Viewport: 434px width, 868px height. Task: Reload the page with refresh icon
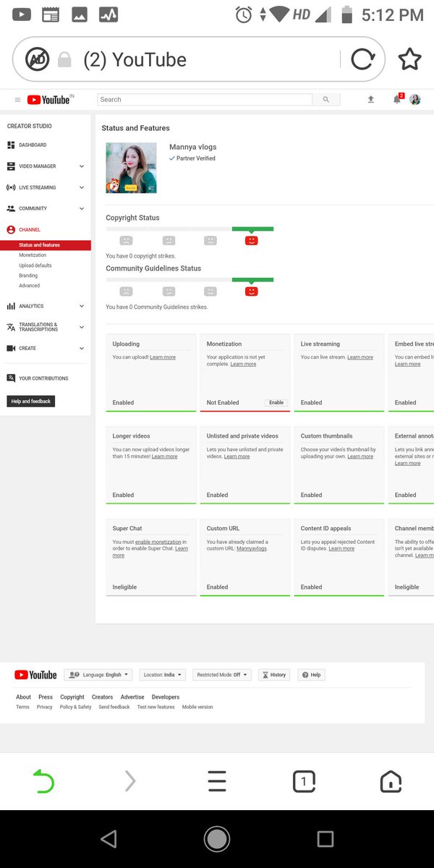point(363,59)
